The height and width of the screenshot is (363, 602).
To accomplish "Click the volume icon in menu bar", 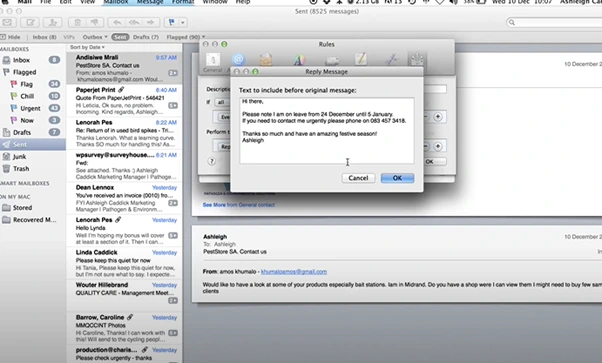I will tap(454, 2).
